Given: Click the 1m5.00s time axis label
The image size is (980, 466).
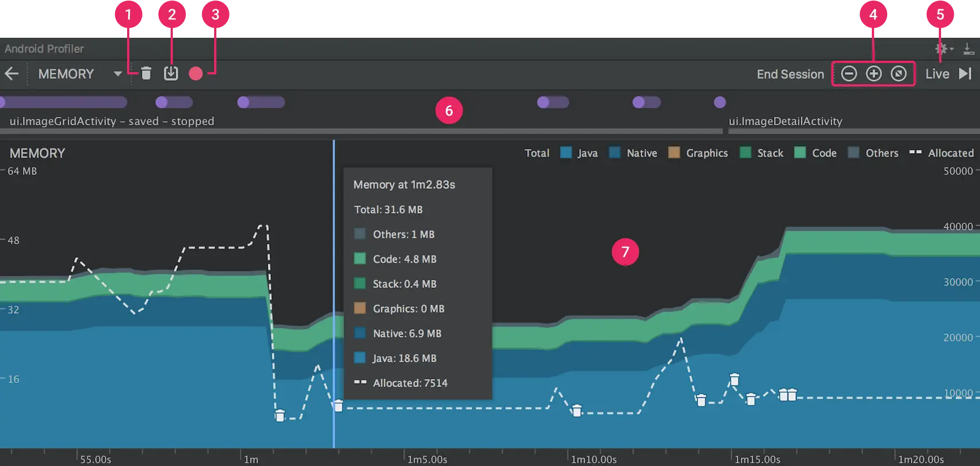Looking at the screenshot, I should coord(427,459).
